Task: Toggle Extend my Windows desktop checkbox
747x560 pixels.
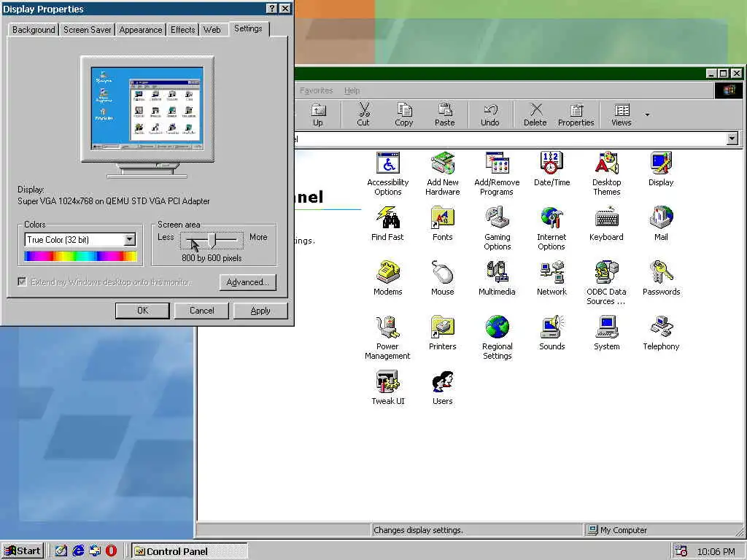Action: [x=22, y=281]
